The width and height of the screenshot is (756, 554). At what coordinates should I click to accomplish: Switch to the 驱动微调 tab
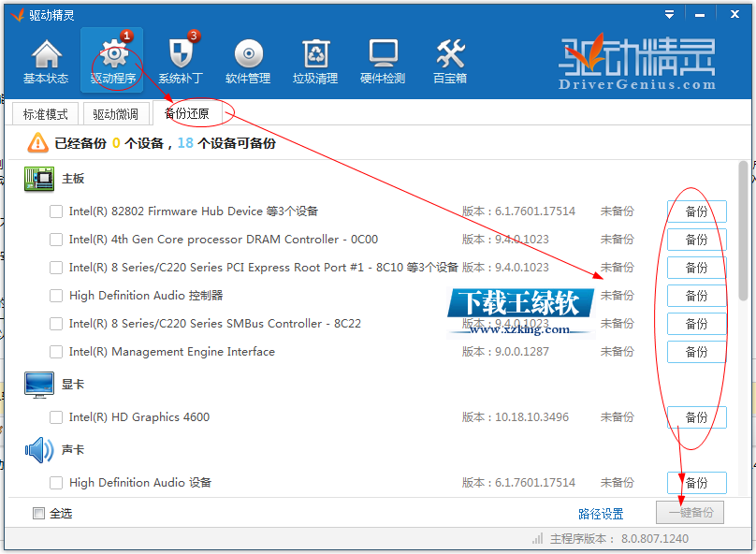click(116, 114)
